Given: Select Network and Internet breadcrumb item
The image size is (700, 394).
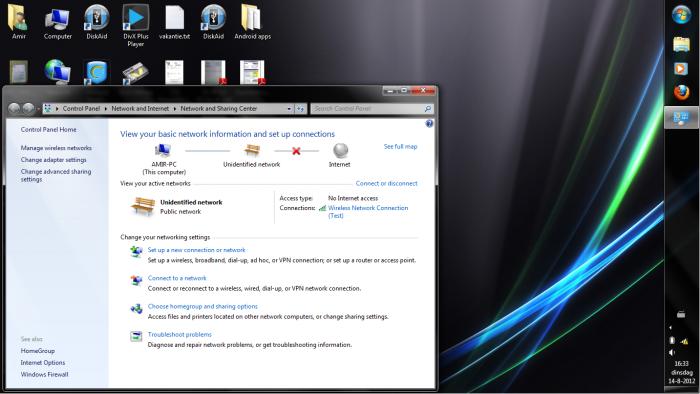Looking at the screenshot, I should 140,108.
